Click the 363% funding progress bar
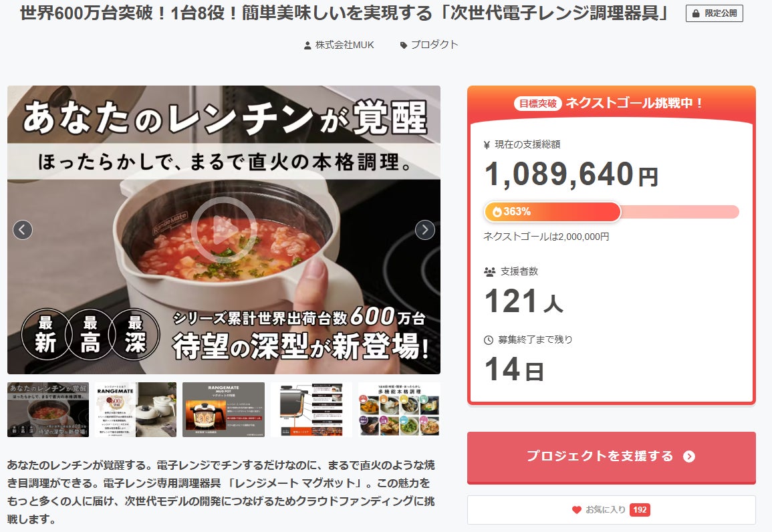Viewport: 772px width, 532px height. [x=612, y=212]
